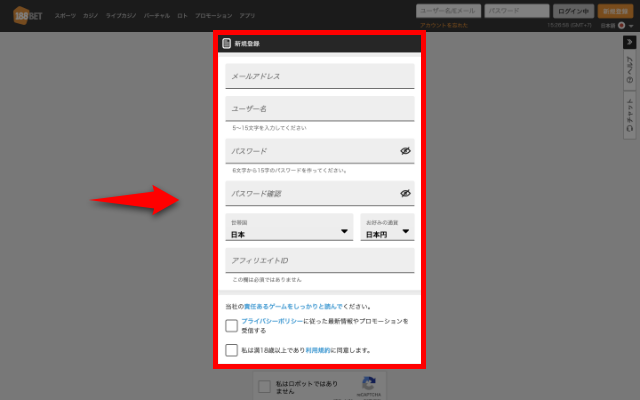Open the プライバシーポリシー link
This screenshot has width=640, height=400.
click(x=275, y=321)
